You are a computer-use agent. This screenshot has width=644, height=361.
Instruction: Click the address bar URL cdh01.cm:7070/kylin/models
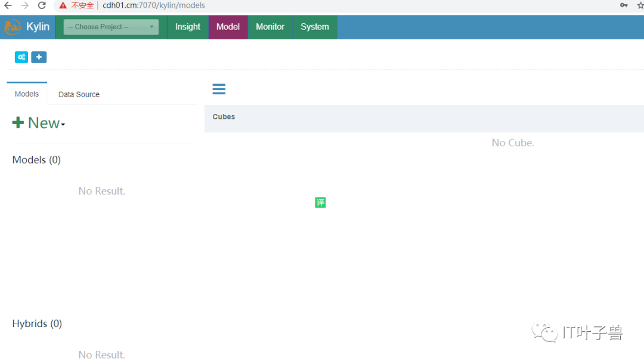(x=154, y=5)
